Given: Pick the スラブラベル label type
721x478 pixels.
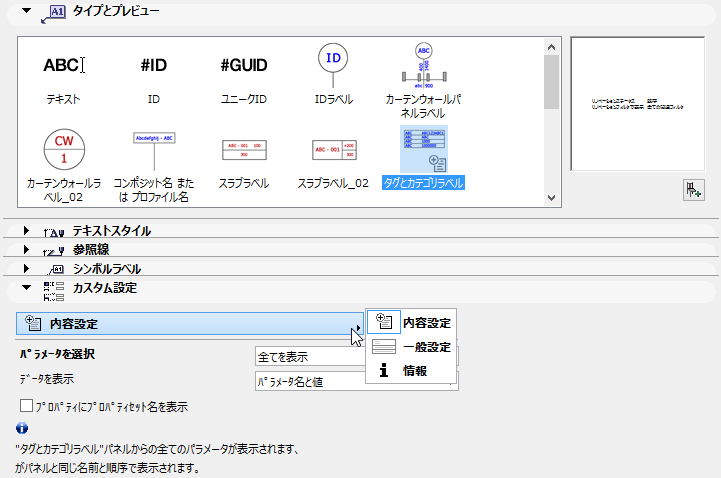Looking at the screenshot, I should point(244,163).
